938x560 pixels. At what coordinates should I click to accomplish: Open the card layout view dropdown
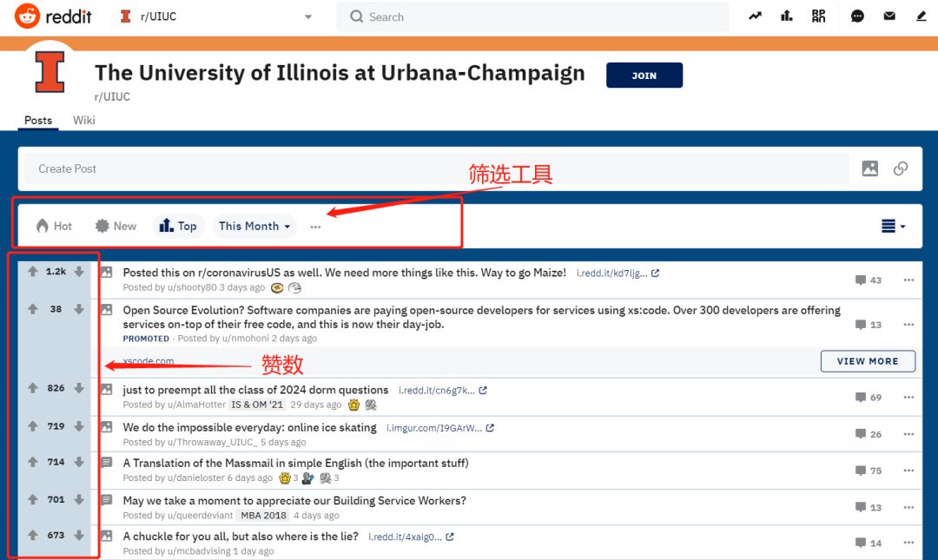pos(893,226)
